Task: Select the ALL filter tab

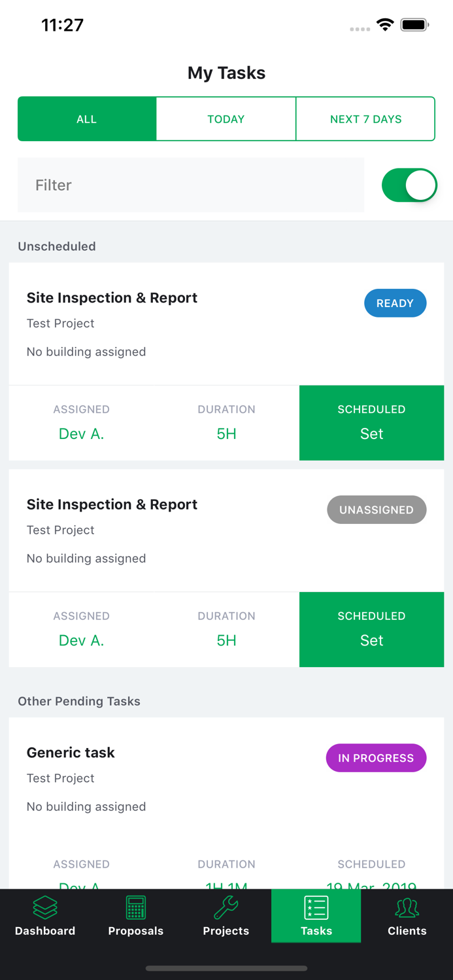Action: (x=86, y=118)
